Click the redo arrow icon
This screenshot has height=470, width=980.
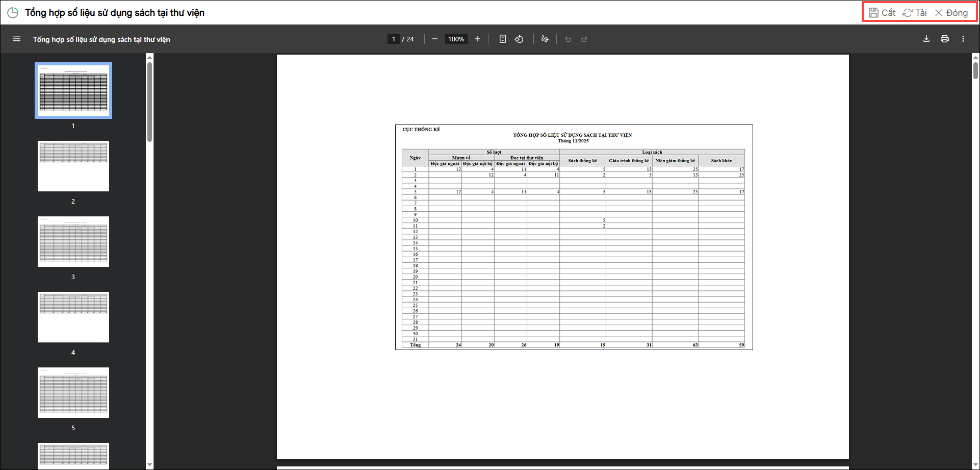[584, 39]
